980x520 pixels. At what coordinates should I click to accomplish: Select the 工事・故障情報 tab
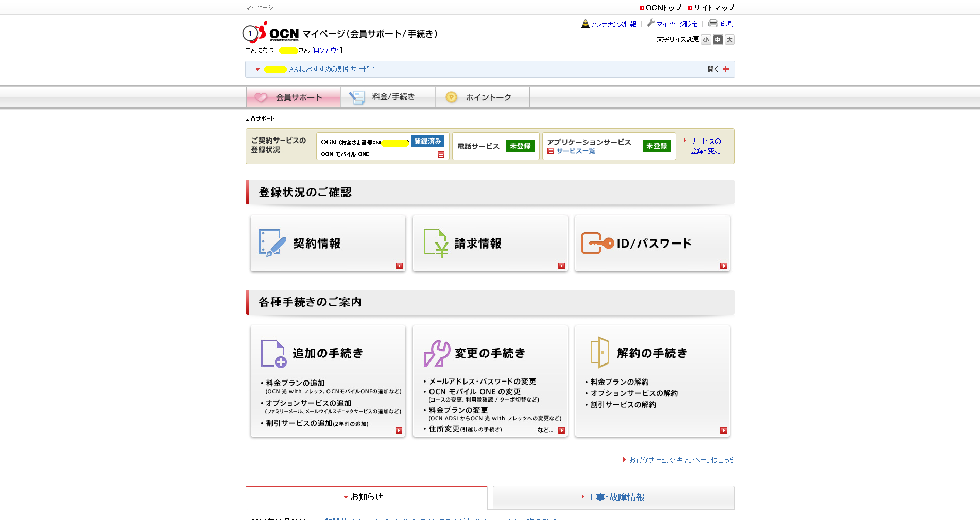613,497
